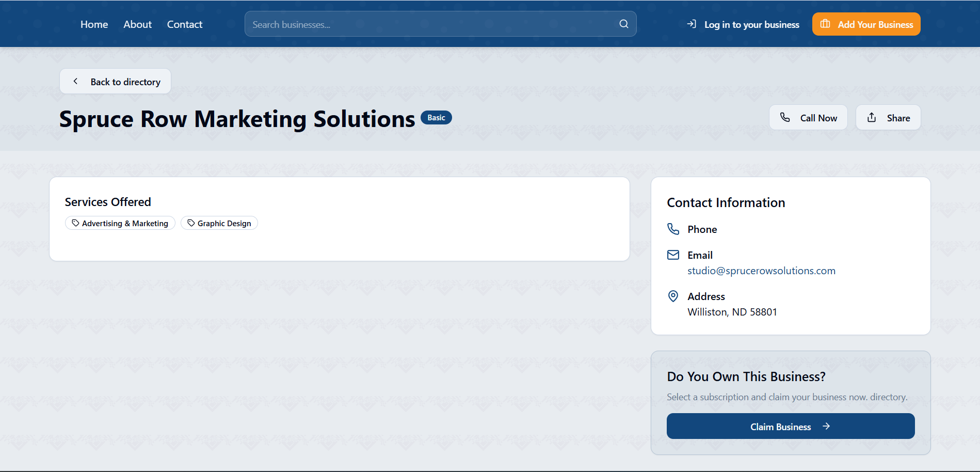This screenshot has width=980, height=472.
Task: Select the Advertising & Marketing tag
Action: pos(120,223)
